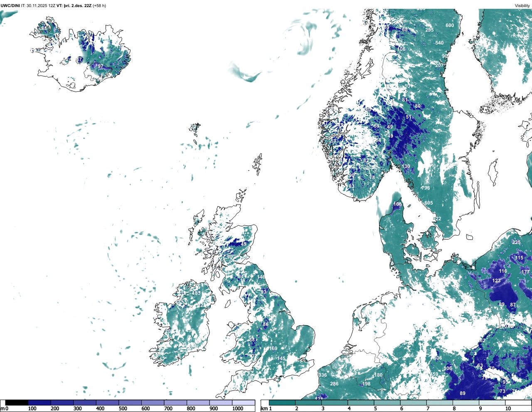Click the '540' visibility value on the map
The image size is (532, 412).
tap(439, 43)
